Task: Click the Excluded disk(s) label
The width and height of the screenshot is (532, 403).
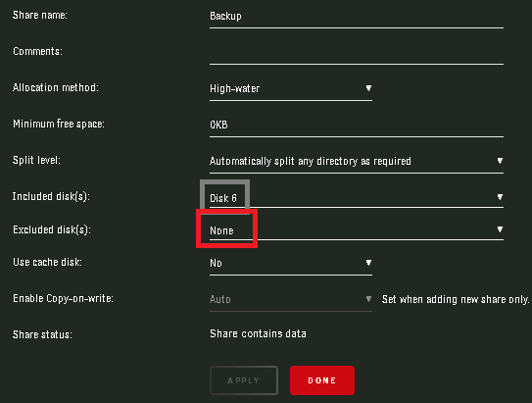Action: [x=52, y=229]
